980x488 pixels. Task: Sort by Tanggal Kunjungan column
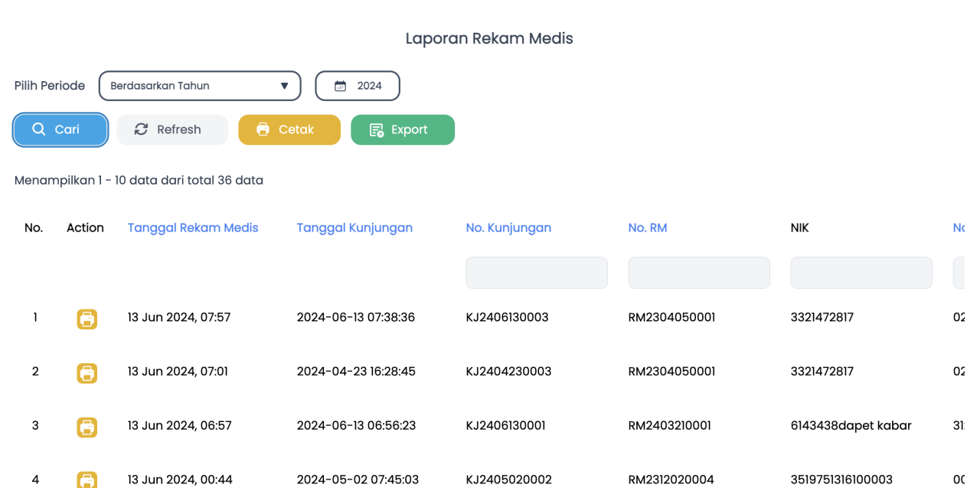click(354, 228)
